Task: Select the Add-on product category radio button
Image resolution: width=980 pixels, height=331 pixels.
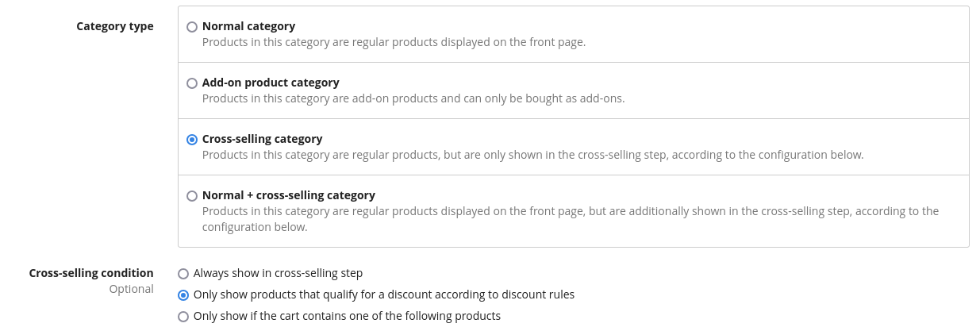Action: (x=192, y=83)
